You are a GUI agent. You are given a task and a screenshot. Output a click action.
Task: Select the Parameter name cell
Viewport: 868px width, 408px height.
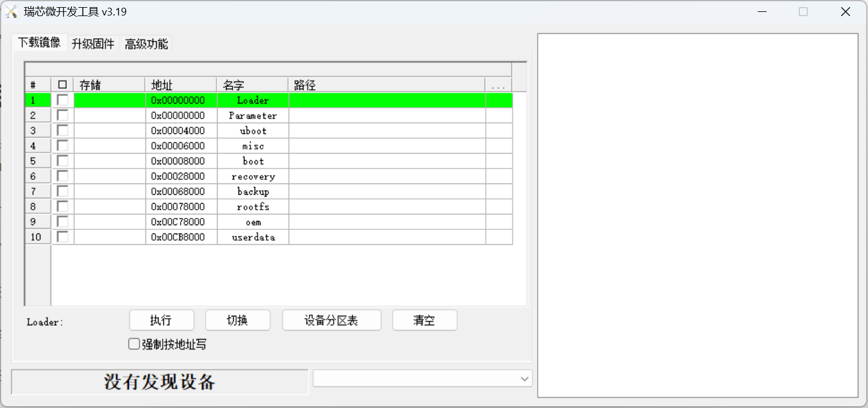[253, 116]
